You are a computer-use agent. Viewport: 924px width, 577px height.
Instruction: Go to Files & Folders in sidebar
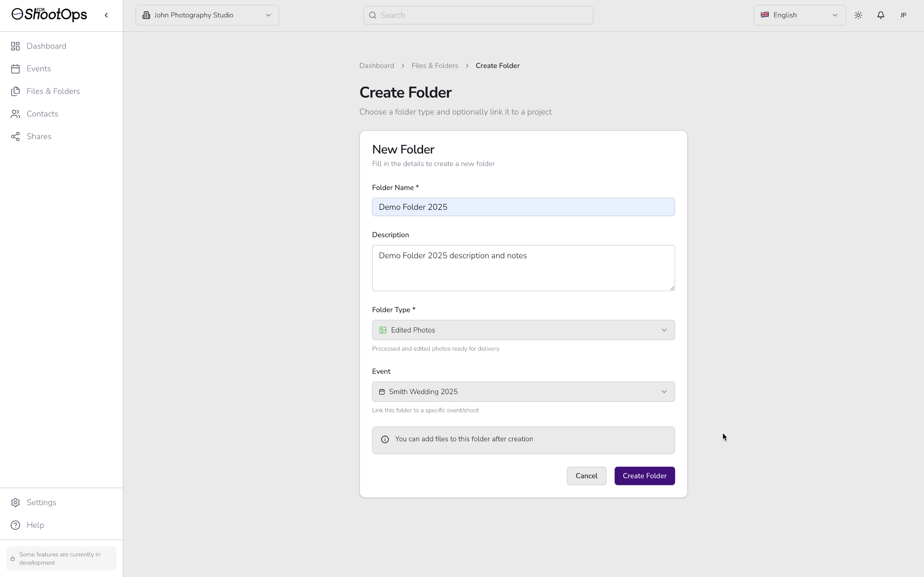(x=53, y=91)
